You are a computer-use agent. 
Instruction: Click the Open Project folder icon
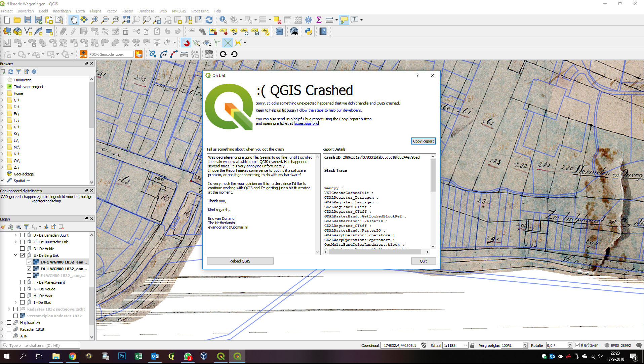[x=17, y=20]
